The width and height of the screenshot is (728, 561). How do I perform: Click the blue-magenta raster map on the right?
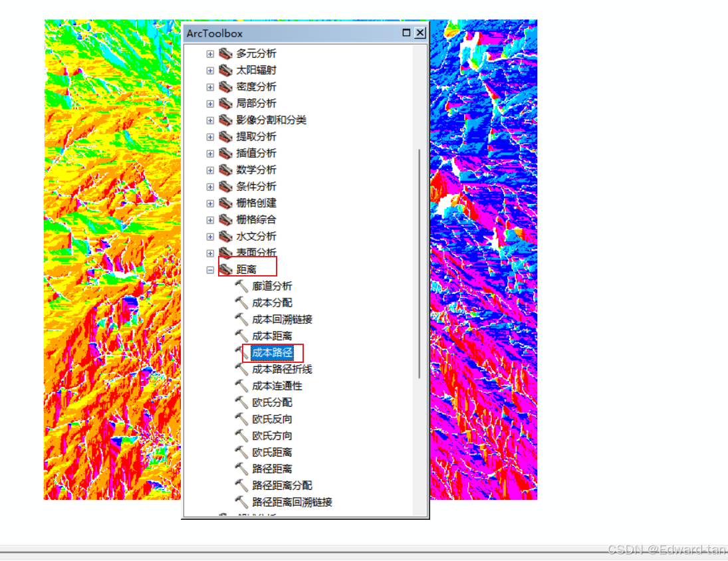pos(483,260)
